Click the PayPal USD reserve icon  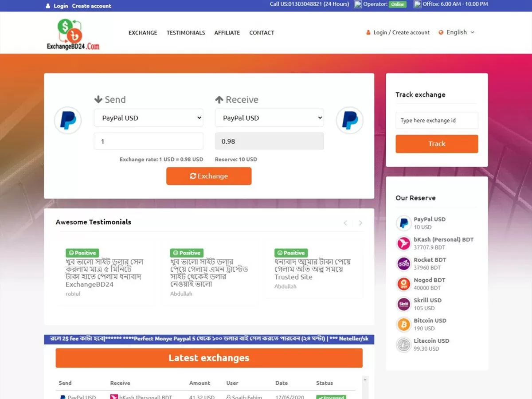[403, 223]
